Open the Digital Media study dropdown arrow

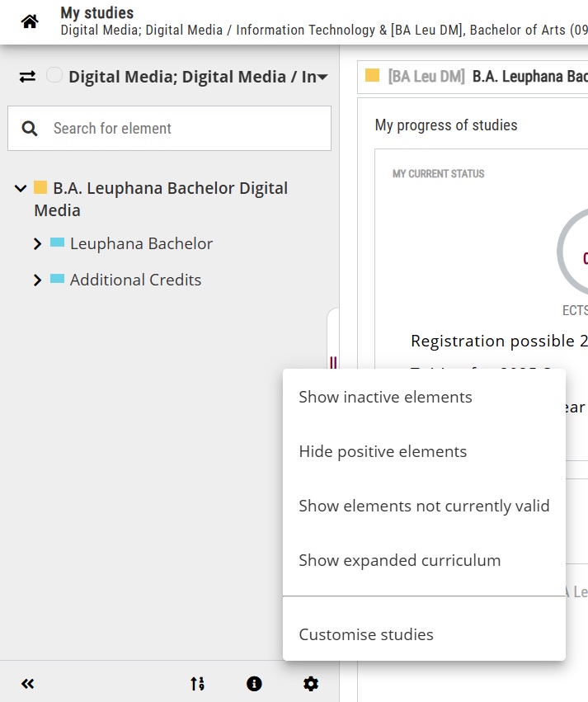point(323,78)
